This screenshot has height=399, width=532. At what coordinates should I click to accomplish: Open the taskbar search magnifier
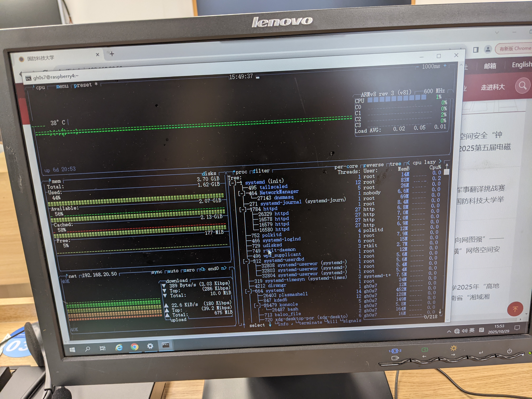click(87, 349)
